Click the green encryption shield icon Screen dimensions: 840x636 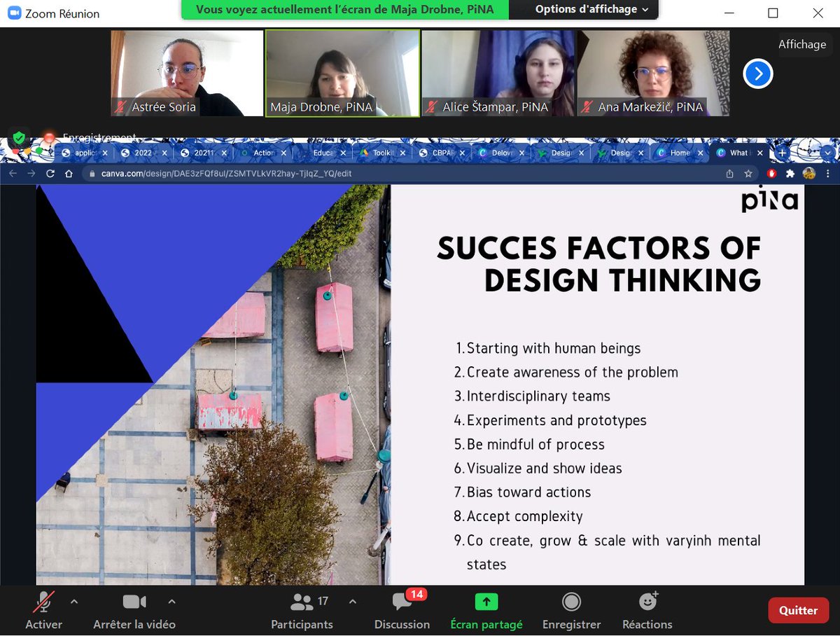click(19, 137)
